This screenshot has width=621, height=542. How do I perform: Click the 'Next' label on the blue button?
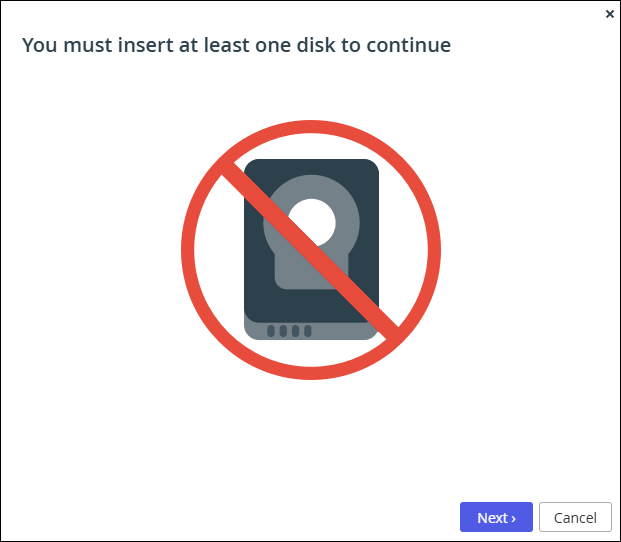click(x=493, y=518)
